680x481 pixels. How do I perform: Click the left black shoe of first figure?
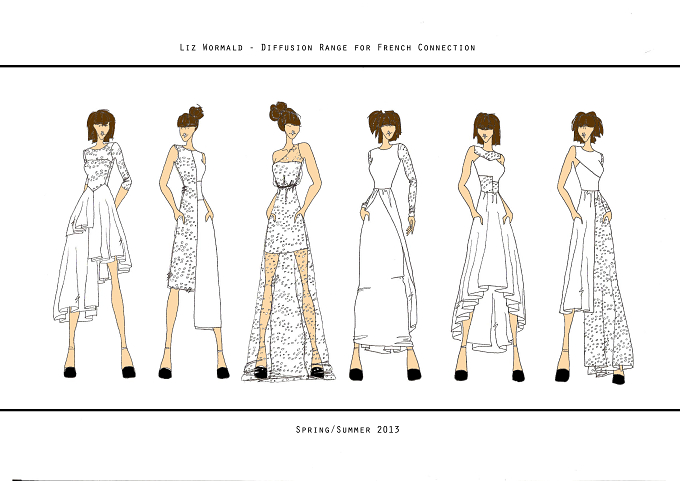[x=70, y=372]
